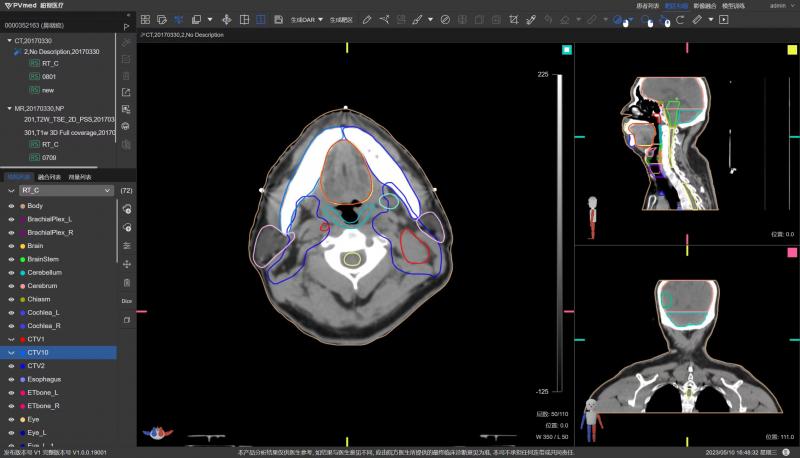The width and height of the screenshot is (800, 458).
Task: Click the crosshair pan tool in toolbar
Action: (x=225, y=19)
